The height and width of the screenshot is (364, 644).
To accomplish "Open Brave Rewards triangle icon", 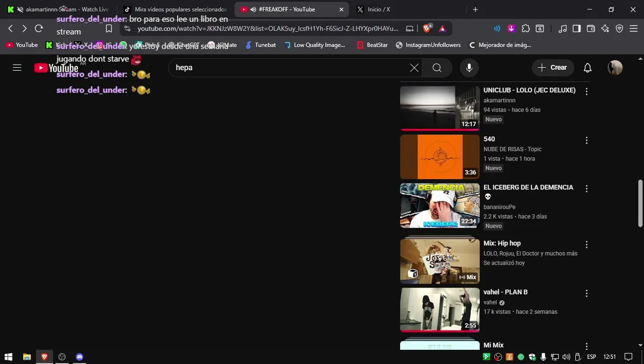I will (442, 29).
